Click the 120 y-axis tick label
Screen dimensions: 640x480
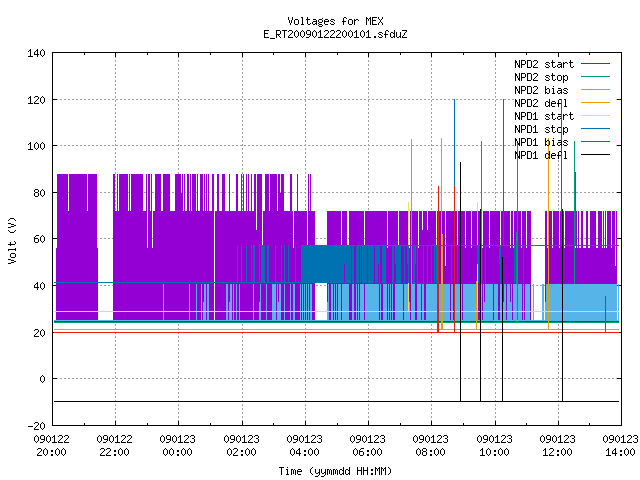(36, 100)
